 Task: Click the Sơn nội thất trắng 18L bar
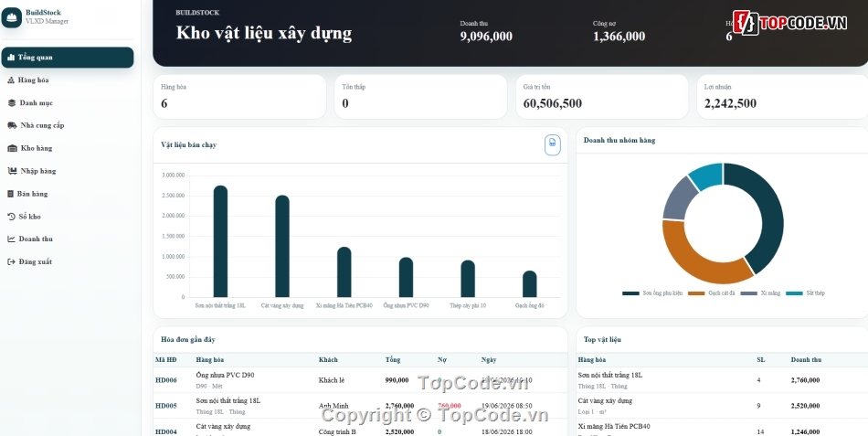click(220, 241)
